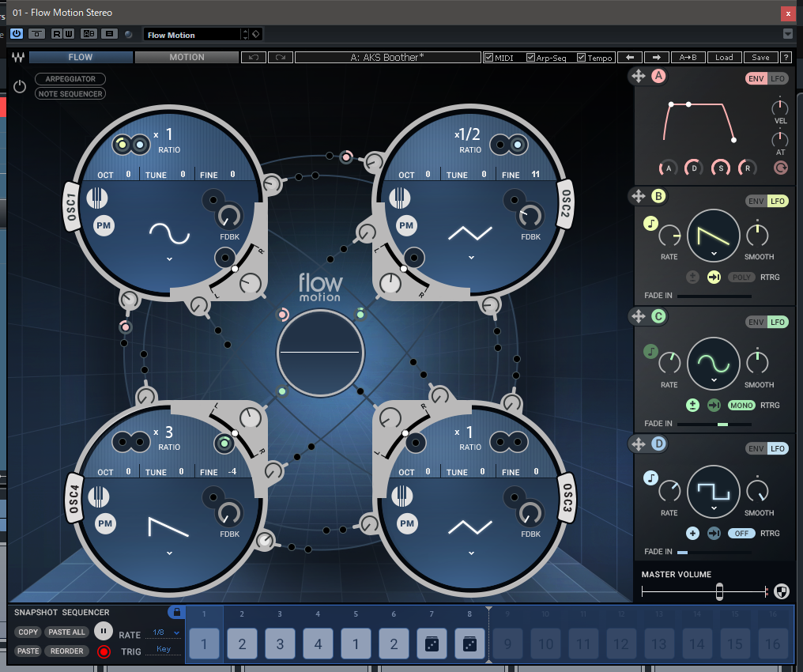Image resolution: width=803 pixels, height=672 pixels.
Task: Click modulator D drag handle icon
Action: click(638, 444)
